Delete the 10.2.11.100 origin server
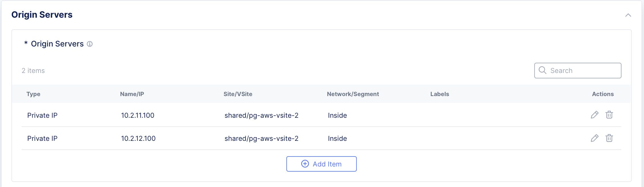This screenshot has height=187, width=644. (609, 115)
